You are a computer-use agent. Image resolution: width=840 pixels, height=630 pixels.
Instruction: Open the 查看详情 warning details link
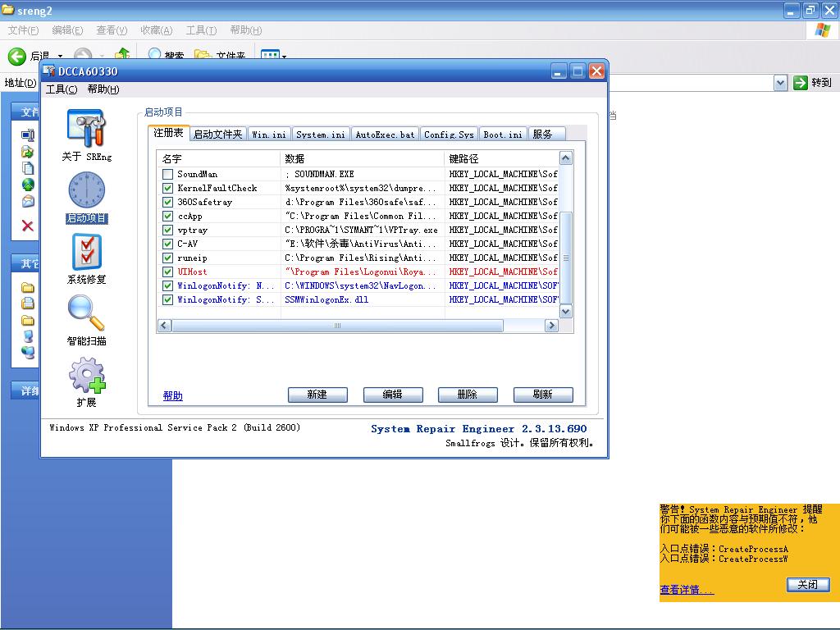point(687,590)
